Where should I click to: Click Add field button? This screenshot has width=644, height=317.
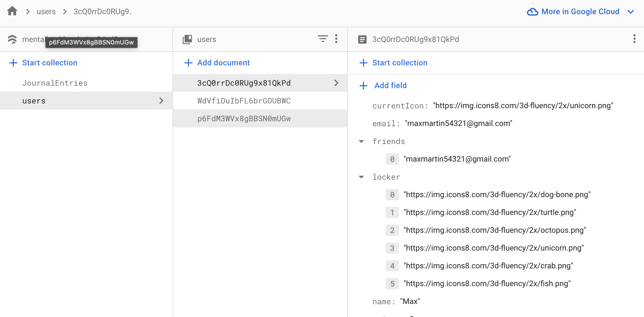tap(383, 85)
